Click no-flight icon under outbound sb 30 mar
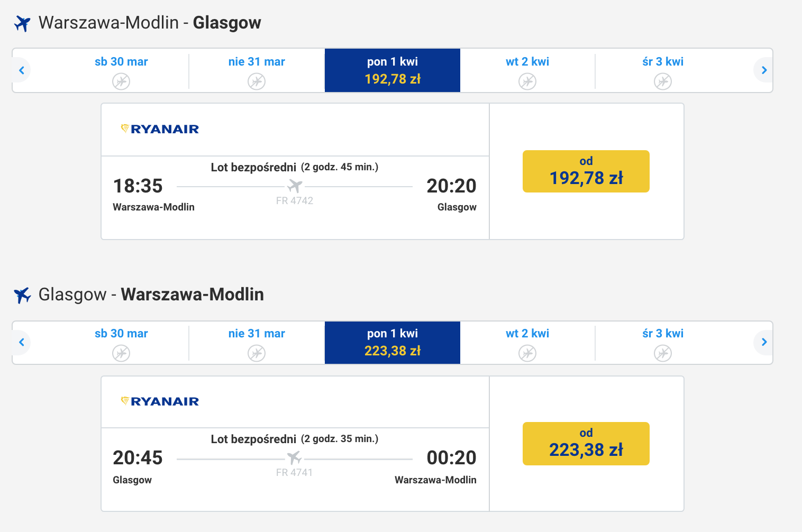Image resolution: width=802 pixels, height=532 pixels. click(121, 81)
